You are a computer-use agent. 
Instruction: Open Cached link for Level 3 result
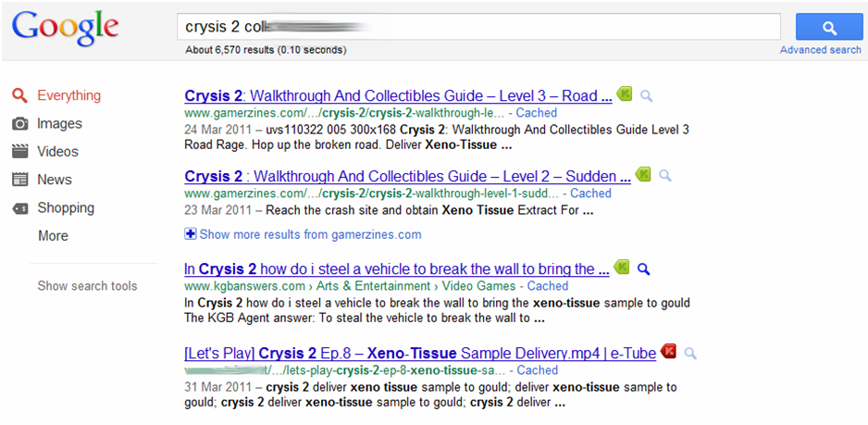pos(537,113)
